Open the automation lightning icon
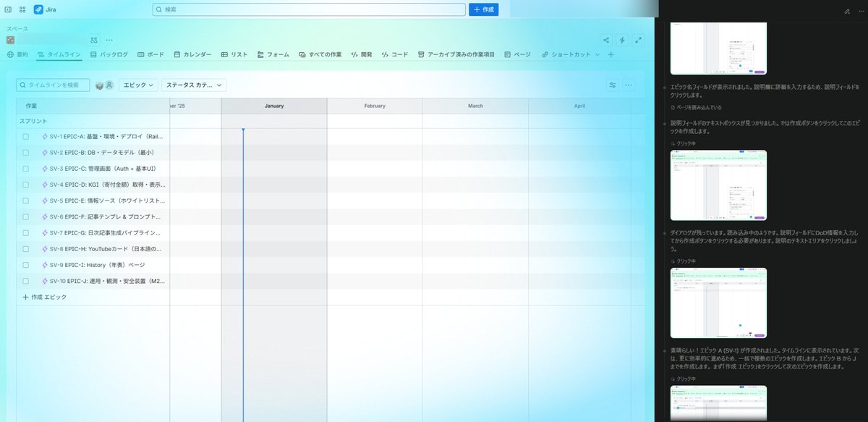Screen dimensions: 868x422 [x=623, y=40]
